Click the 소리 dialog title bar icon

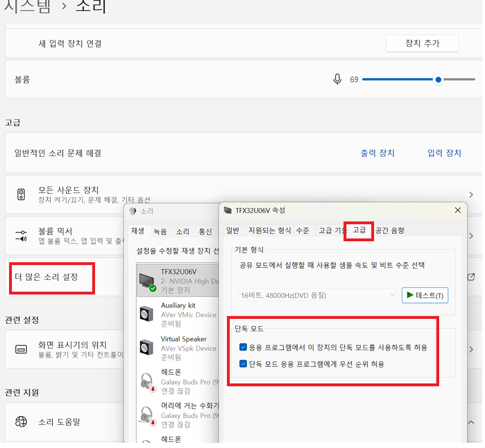(134, 212)
